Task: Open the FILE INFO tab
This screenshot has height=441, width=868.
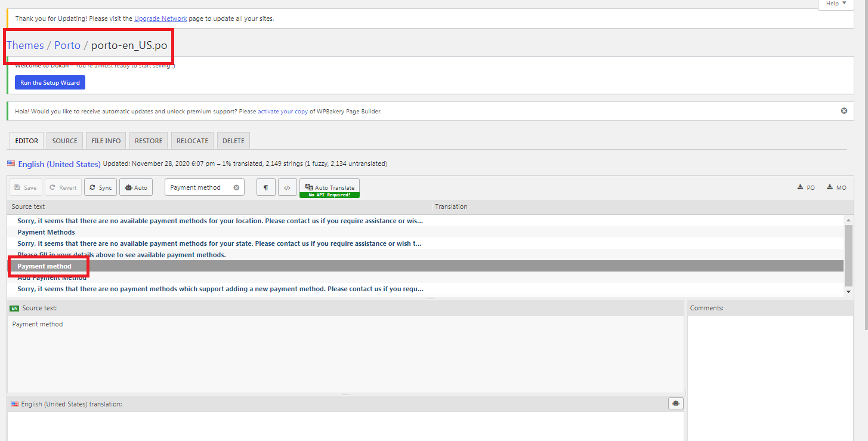Action: [x=106, y=141]
